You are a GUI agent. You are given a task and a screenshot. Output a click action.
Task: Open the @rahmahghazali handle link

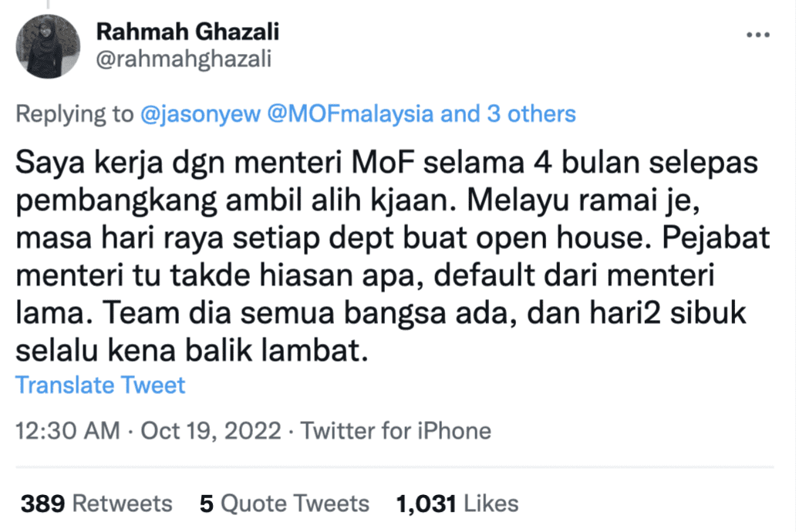pos(184,59)
